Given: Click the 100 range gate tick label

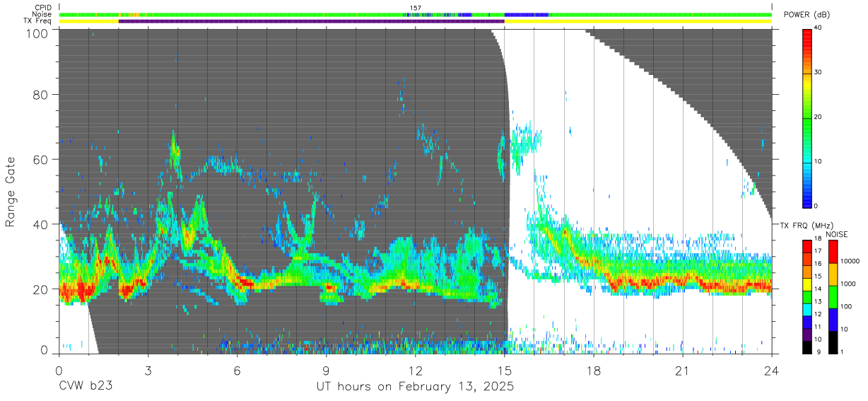Looking at the screenshot, I should tap(37, 33).
